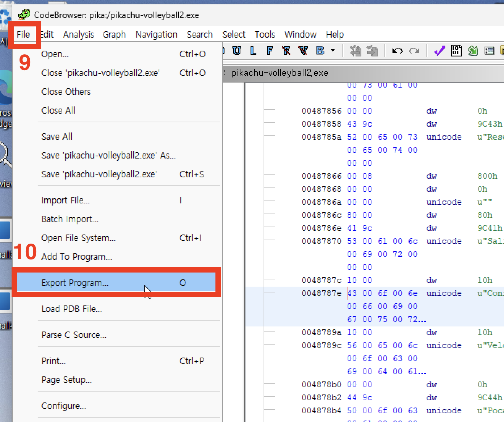Screen dimensions: 504x422
Task: Open the Select menu
Action: (x=234, y=34)
